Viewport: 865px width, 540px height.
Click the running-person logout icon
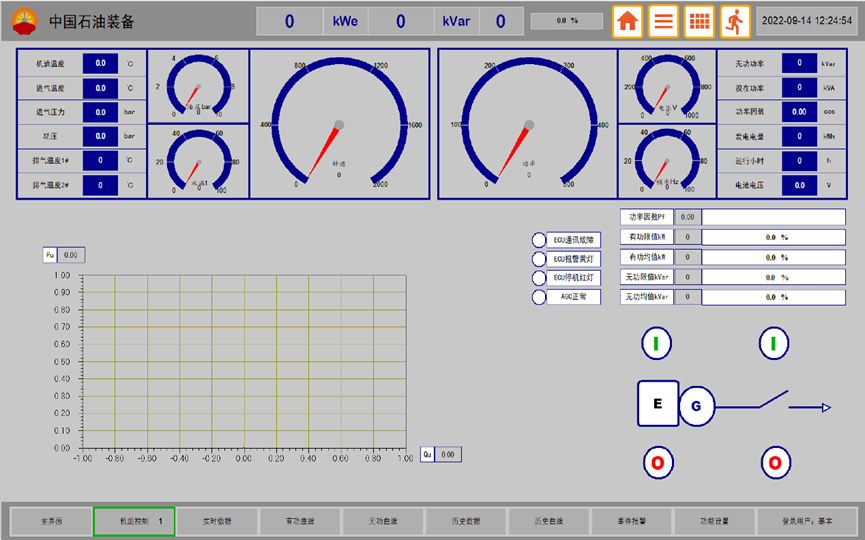735,22
